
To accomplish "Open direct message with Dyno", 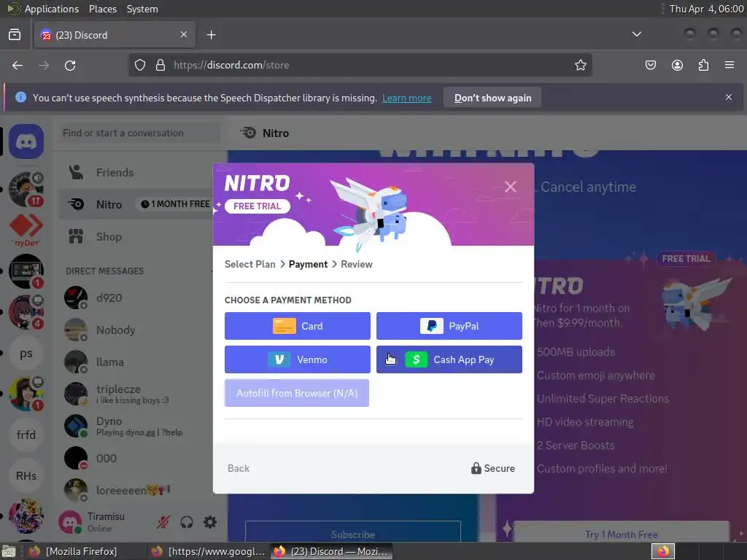I will 136,426.
